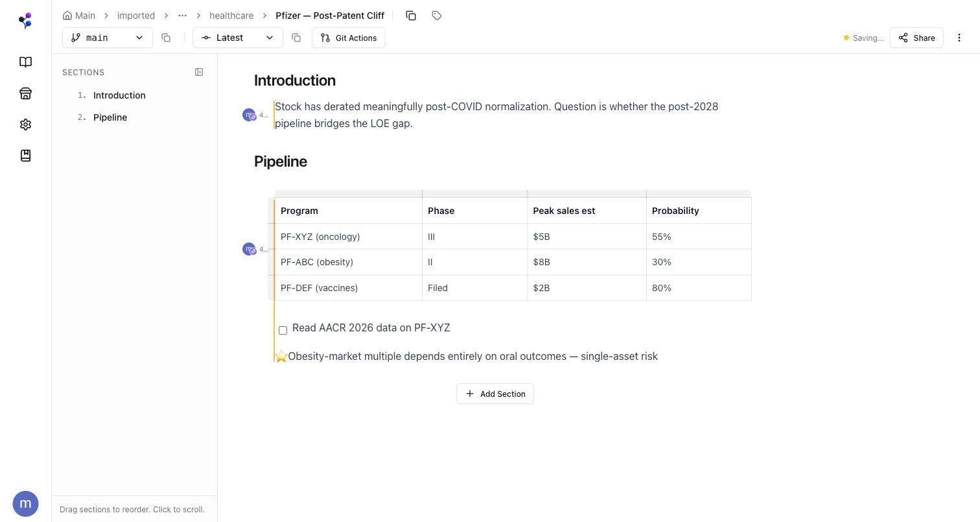980x522 pixels.
Task: Click the Pipeline heading
Action: (281, 161)
